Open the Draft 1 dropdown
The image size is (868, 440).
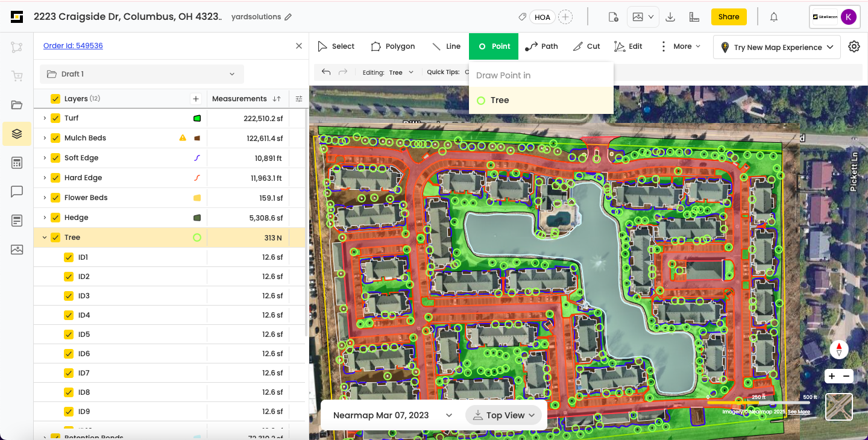[x=142, y=74]
